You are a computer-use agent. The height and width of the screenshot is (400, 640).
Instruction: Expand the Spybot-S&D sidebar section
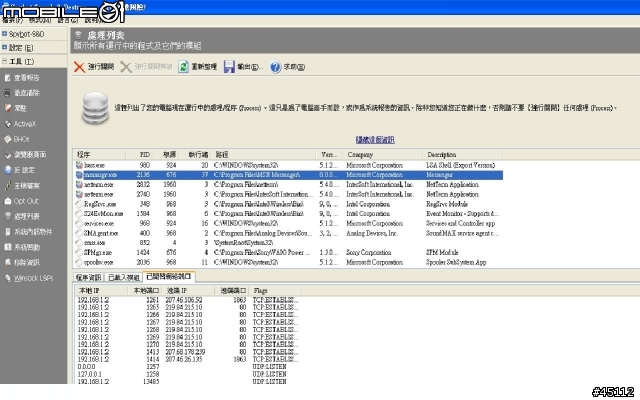[x=4, y=34]
